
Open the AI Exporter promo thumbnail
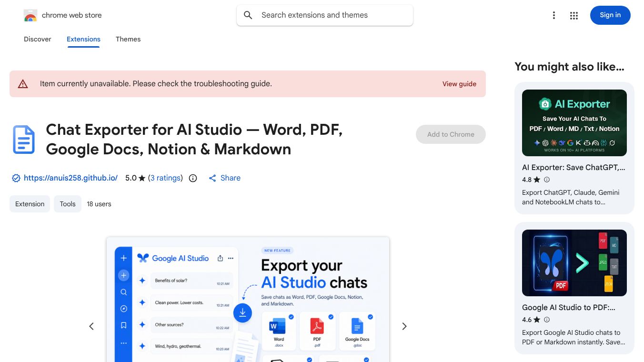point(574,123)
